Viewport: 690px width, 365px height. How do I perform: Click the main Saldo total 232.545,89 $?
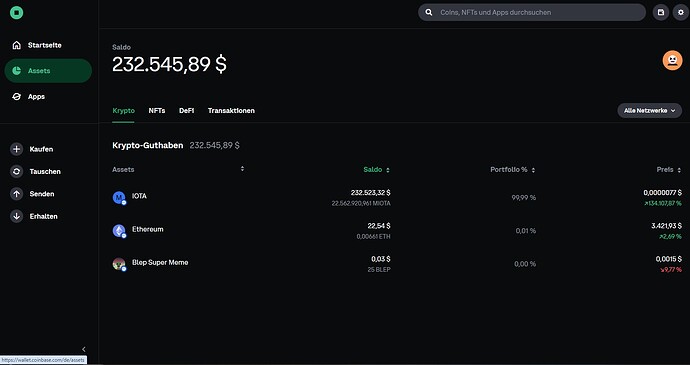[169, 64]
